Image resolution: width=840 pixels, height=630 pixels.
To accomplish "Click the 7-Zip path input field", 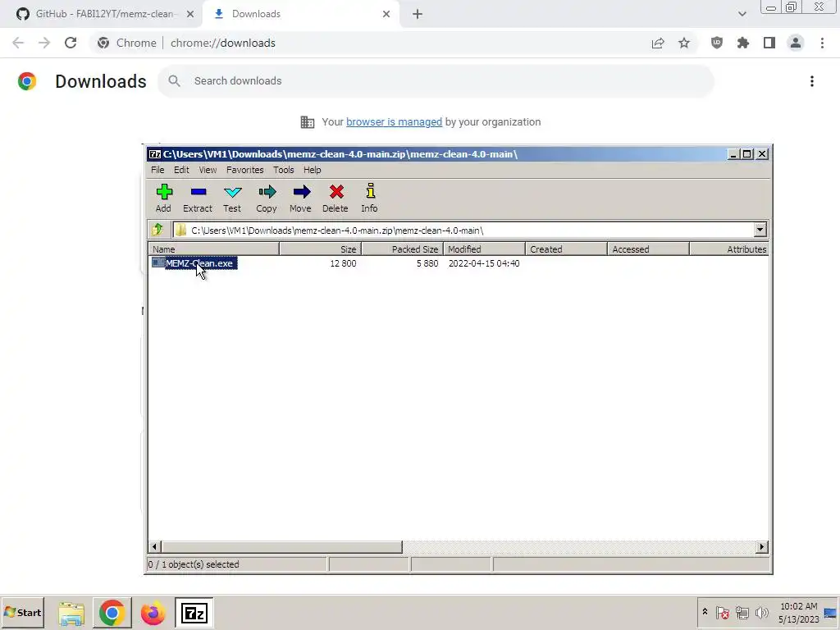I will (463, 231).
